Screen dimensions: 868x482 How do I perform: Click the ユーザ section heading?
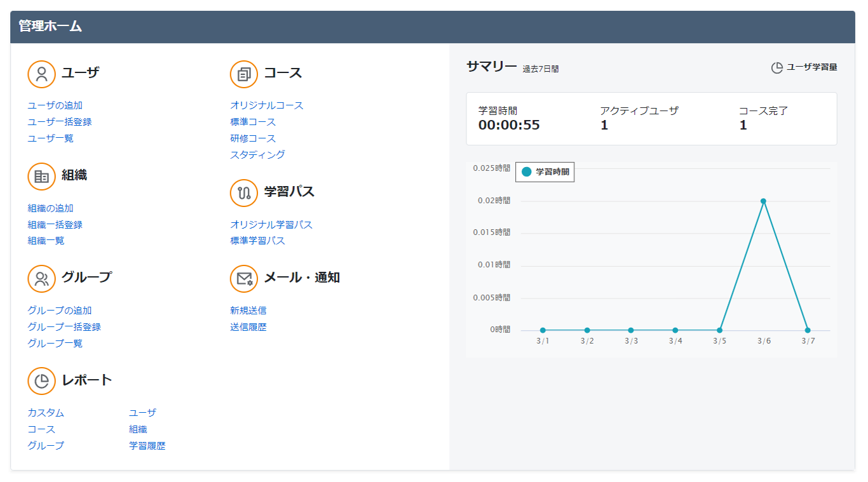tap(81, 73)
